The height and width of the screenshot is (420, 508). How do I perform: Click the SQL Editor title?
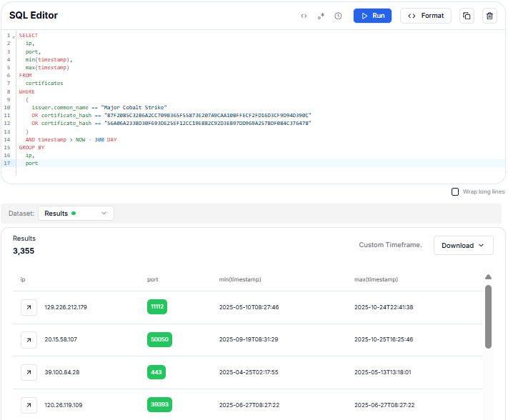pos(34,15)
